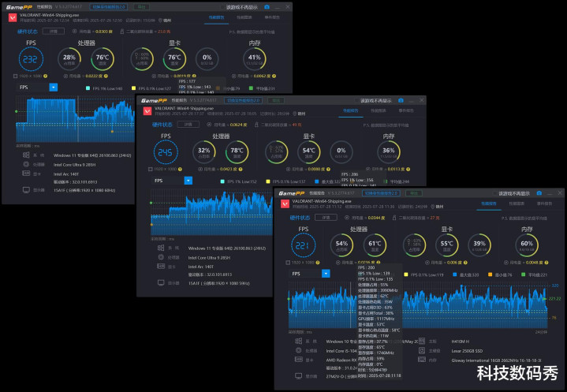This screenshot has height=392, width=567.
Task: Click the green 导出 export button in 232 FPS window
Action: pos(142,7)
